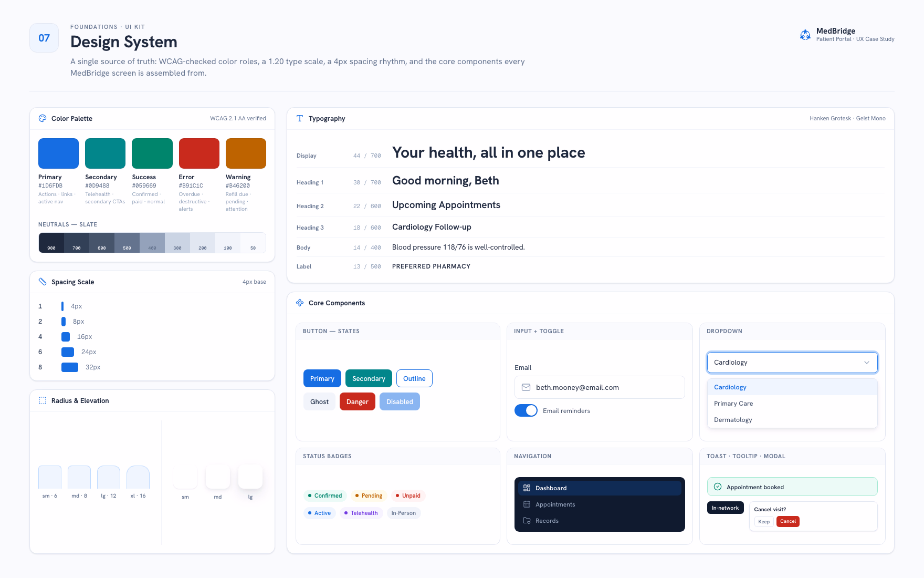
Task: Click the Radius & Elevation dashed square icon
Action: (x=43, y=400)
